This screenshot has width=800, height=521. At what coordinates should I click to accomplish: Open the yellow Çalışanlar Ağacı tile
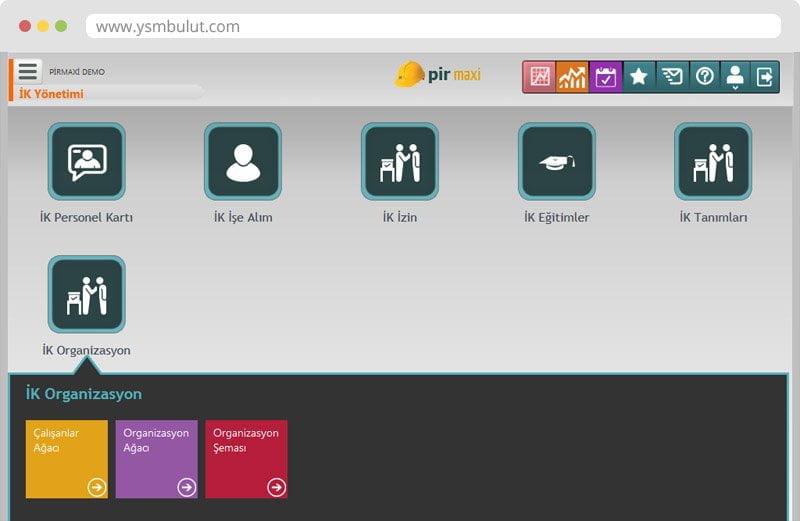pos(66,459)
